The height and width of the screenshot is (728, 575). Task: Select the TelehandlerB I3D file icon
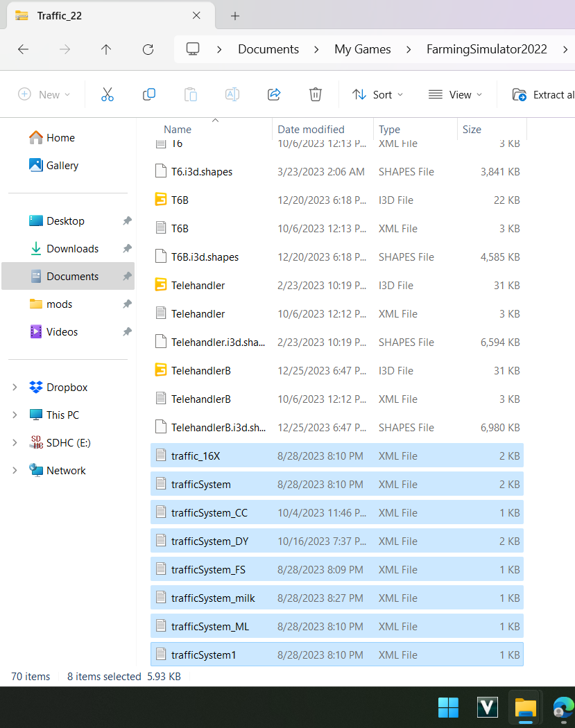point(161,370)
